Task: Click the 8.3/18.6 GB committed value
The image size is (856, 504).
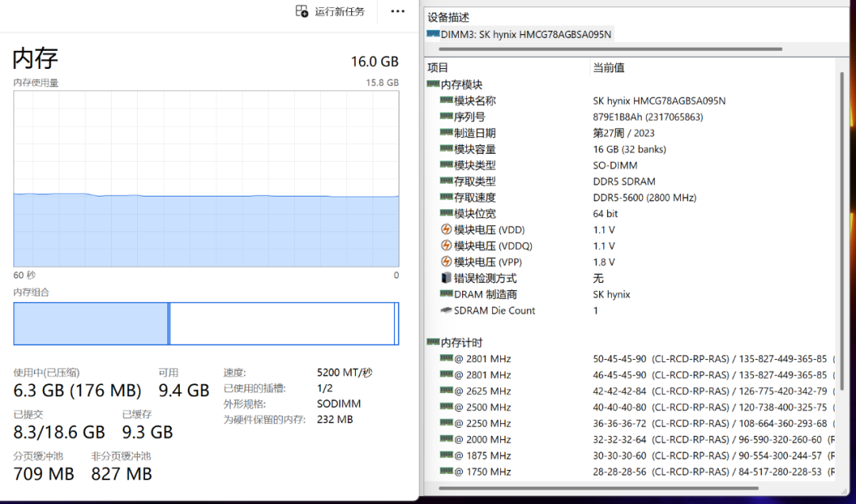Action: [59, 432]
